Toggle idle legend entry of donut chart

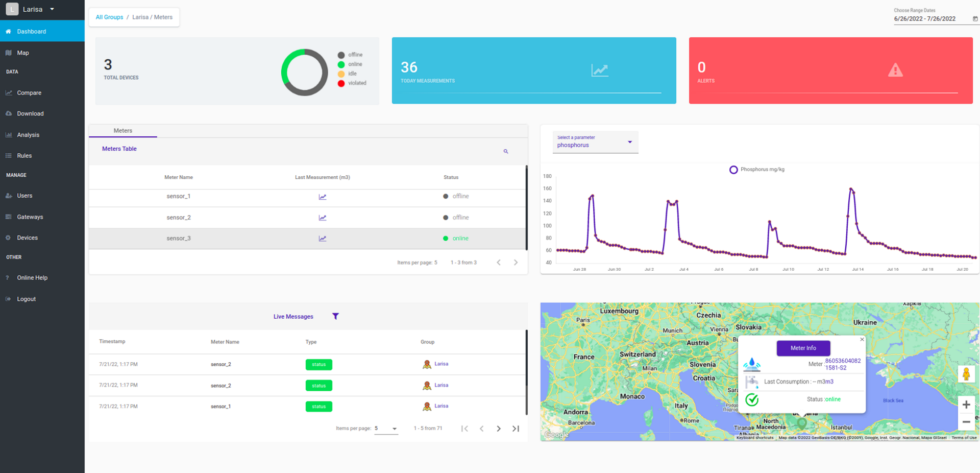click(347, 74)
